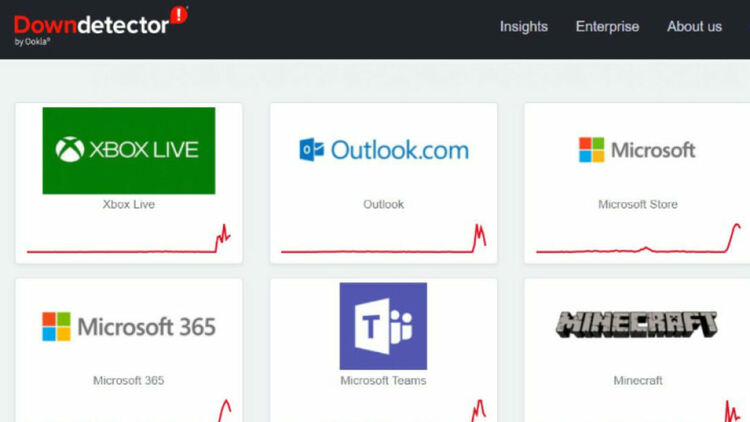Open the Microsoft Teams text link

(x=383, y=380)
